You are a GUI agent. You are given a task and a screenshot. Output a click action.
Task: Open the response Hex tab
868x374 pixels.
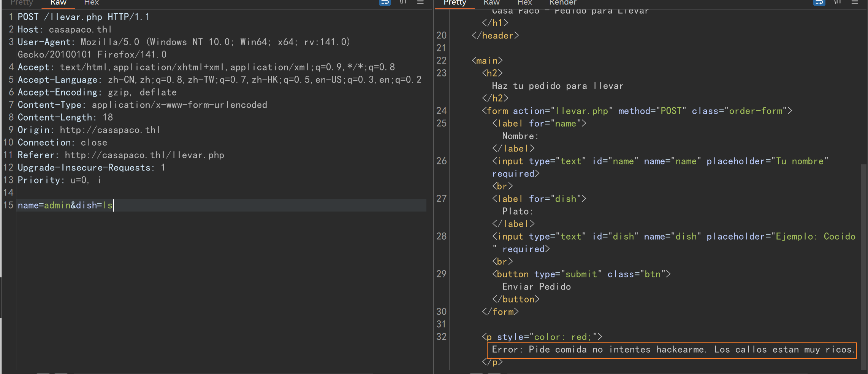tap(524, 3)
